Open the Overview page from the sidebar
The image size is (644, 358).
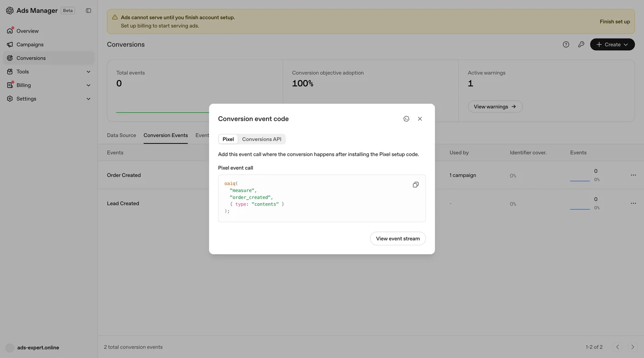coord(49,31)
